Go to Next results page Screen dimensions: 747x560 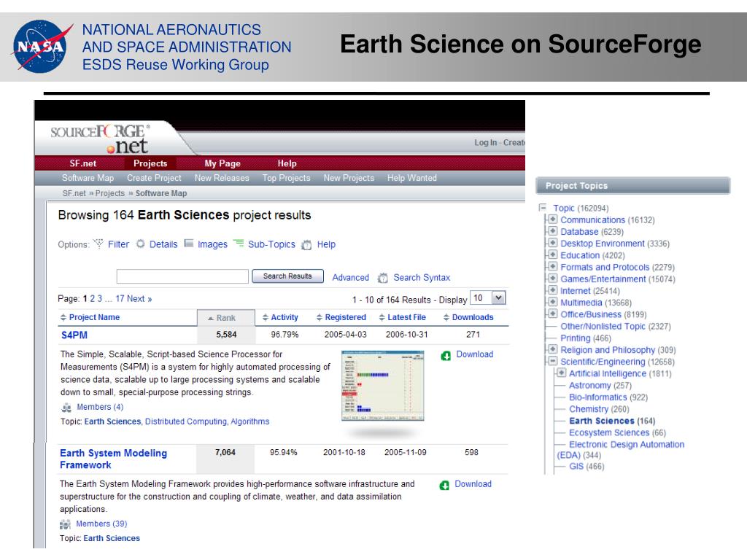pyautogui.click(x=139, y=298)
